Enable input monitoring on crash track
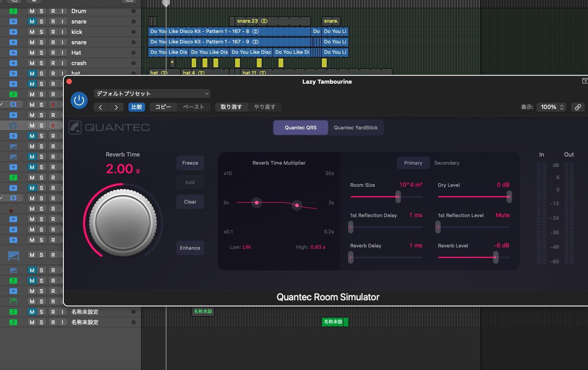Screen dimensions: 588x370 tap(62, 63)
